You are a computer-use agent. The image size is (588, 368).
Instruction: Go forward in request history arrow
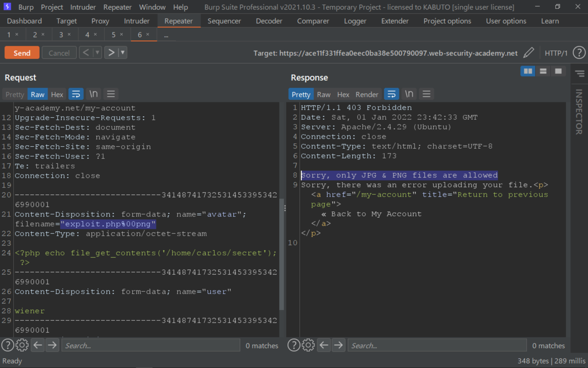pyautogui.click(x=112, y=53)
